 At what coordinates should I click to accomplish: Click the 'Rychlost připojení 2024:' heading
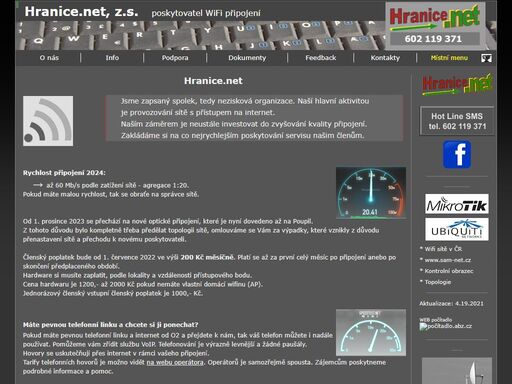pyautogui.click(x=64, y=173)
